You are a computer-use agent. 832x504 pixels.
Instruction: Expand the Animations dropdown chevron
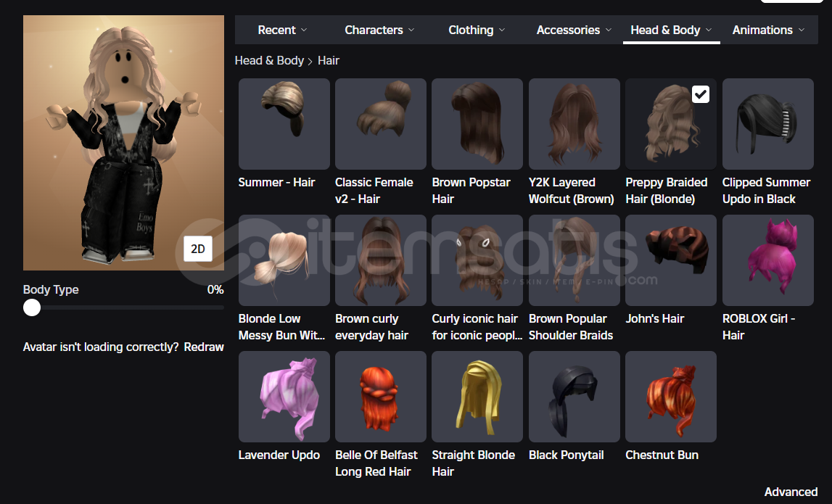coord(802,30)
